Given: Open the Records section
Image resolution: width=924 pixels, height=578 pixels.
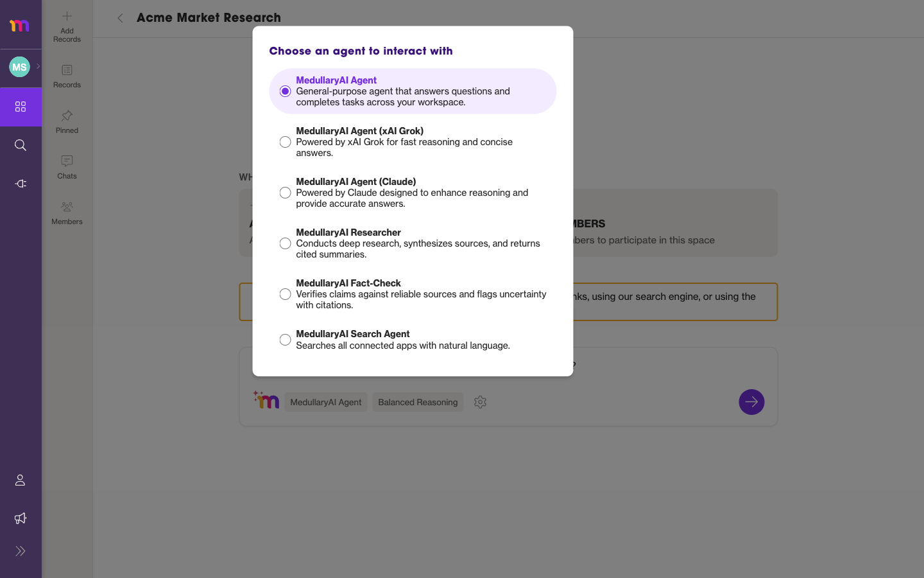Looking at the screenshot, I should click(67, 76).
